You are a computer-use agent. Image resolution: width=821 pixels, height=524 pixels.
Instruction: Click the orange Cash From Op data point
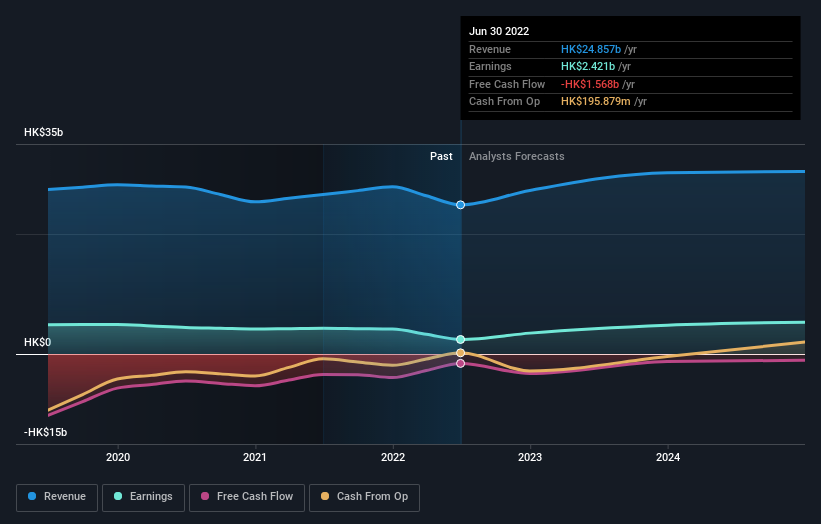pos(460,353)
